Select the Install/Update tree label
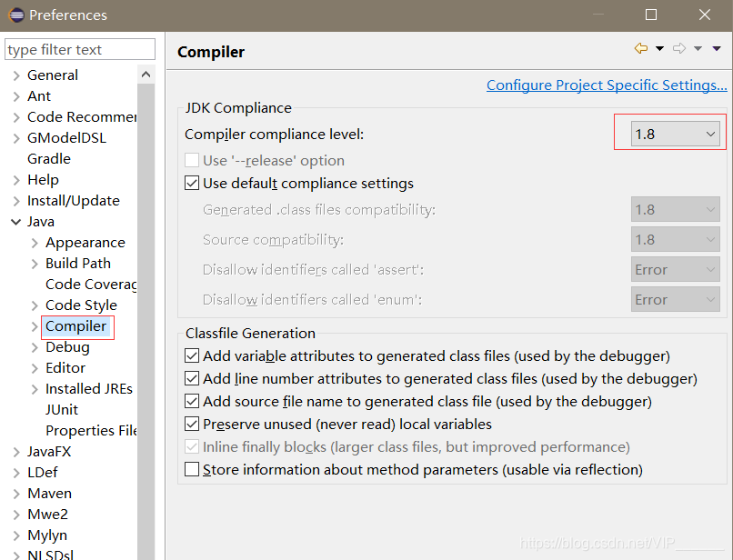Image resolution: width=733 pixels, height=560 pixels. pos(74,201)
